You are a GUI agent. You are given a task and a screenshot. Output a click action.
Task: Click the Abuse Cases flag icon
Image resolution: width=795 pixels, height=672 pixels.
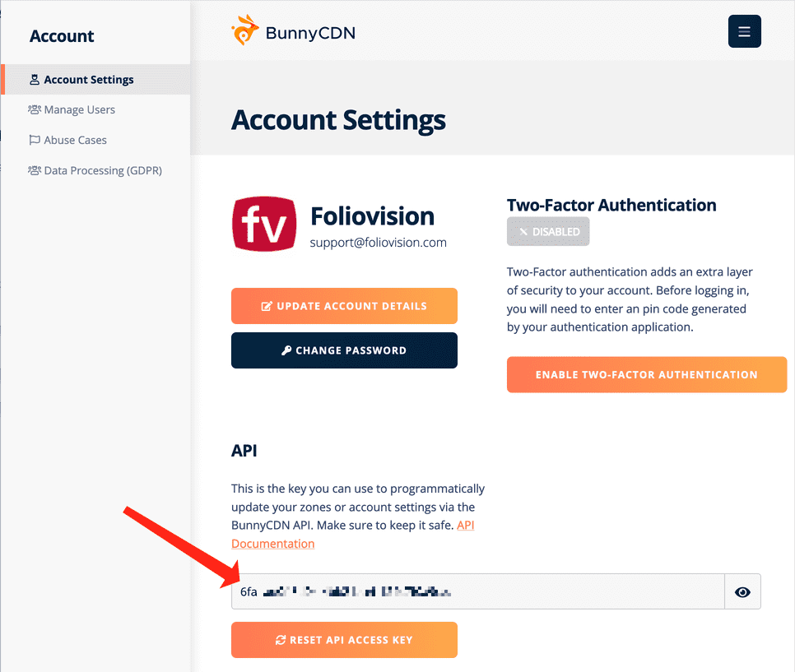pos(35,140)
